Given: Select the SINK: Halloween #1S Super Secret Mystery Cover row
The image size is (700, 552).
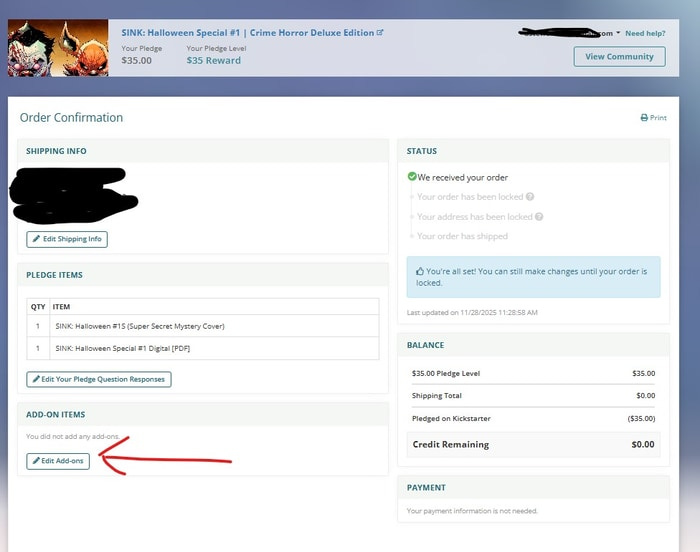Looking at the screenshot, I should (203, 326).
